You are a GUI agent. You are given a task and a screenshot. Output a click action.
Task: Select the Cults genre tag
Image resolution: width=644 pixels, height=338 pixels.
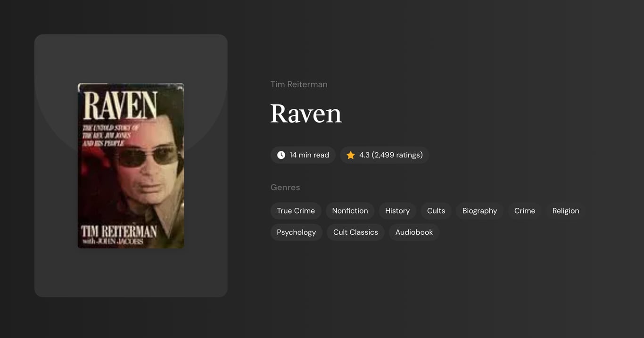click(x=436, y=211)
